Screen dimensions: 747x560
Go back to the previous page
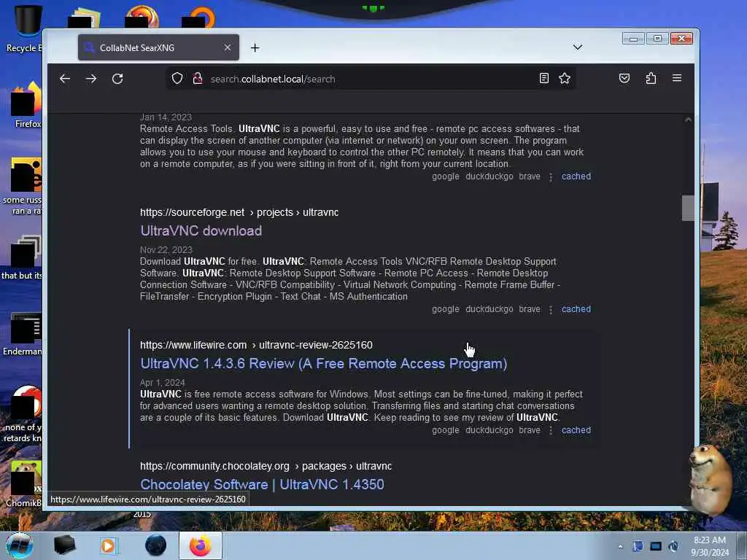click(x=65, y=79)
